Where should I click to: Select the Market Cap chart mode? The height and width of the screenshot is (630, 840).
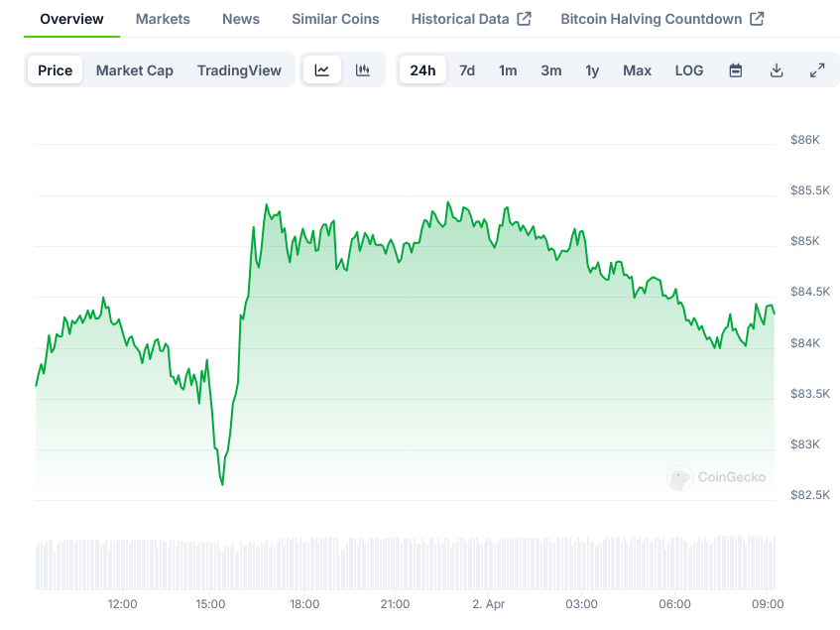135,70
